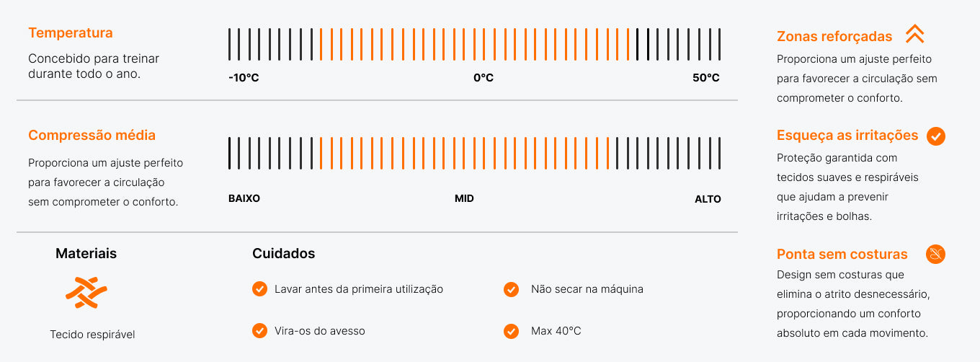Select the Compressão média heading

92,136
